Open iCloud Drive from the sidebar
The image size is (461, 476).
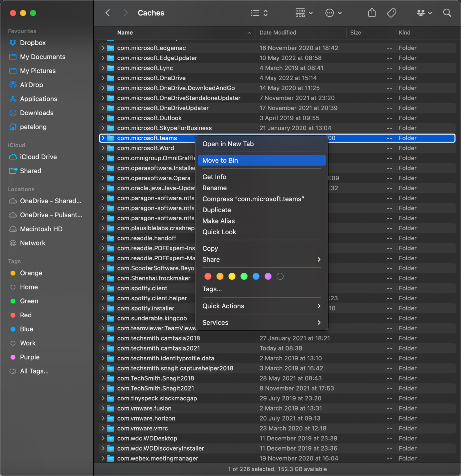click(x=38, y=157)
